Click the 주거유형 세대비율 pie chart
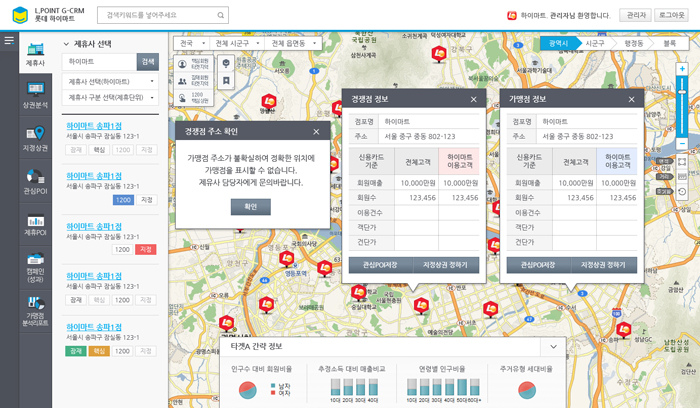The image size is (700, 408). coord(527,390)
